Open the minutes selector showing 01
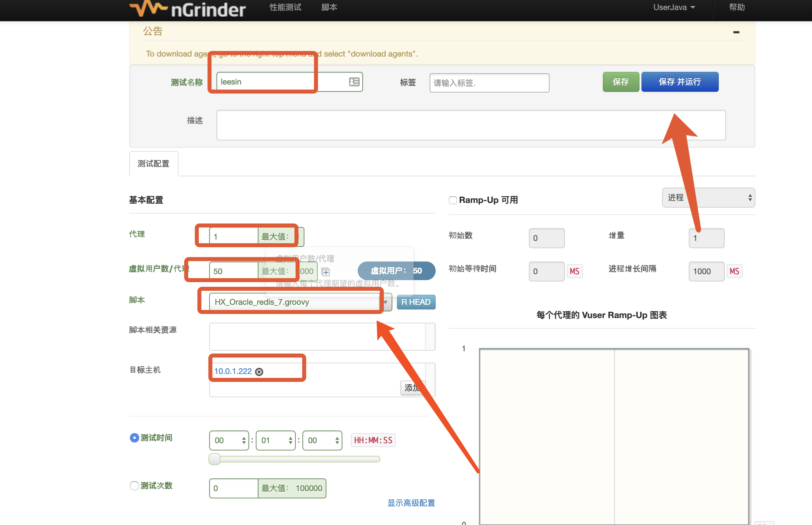This screenshot has width=812, height=525. point(275,440)
